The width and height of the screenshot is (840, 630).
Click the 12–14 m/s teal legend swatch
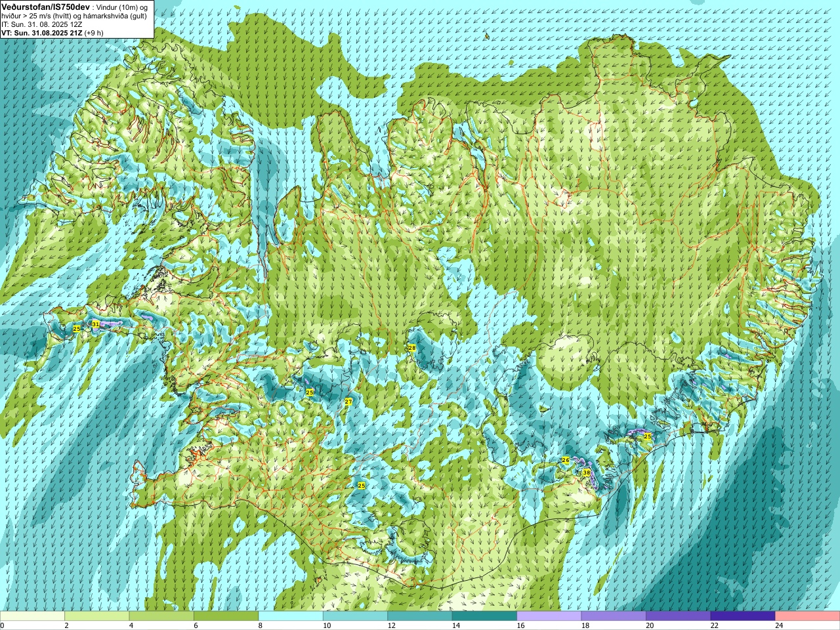(420, 616)
